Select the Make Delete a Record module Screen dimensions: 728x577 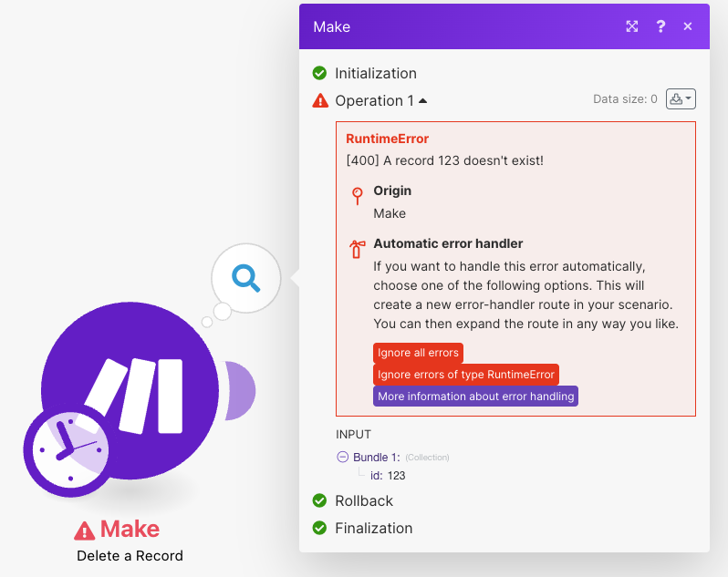tap(130, 390)
